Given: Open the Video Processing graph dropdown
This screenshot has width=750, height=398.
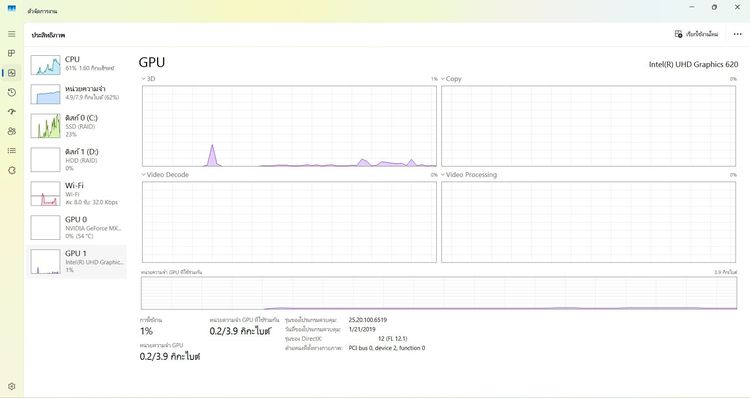Looking at the screenshot, I should click(x=469, y=175).
